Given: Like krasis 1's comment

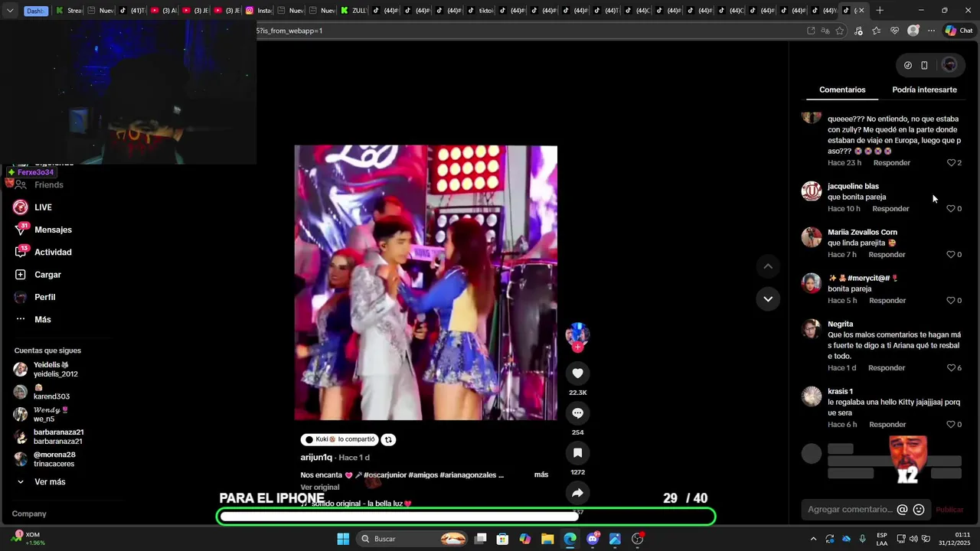Looking at the screenshot, I should point(952,425).
